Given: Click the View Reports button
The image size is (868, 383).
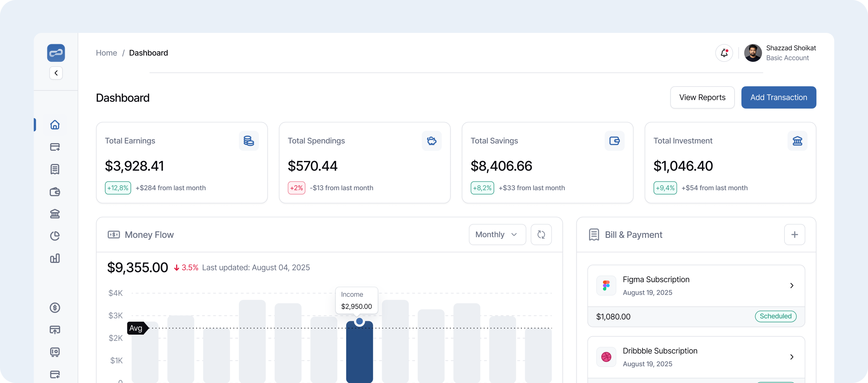Looking at the screenshot, I should pos(702,97).
